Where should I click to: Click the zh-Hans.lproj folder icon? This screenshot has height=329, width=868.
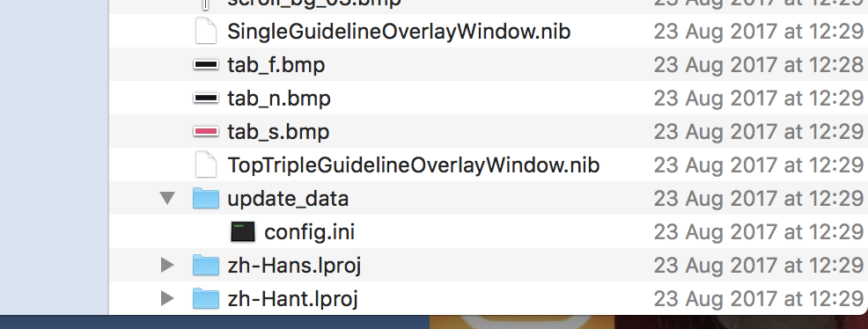click(x=206, y=265)
